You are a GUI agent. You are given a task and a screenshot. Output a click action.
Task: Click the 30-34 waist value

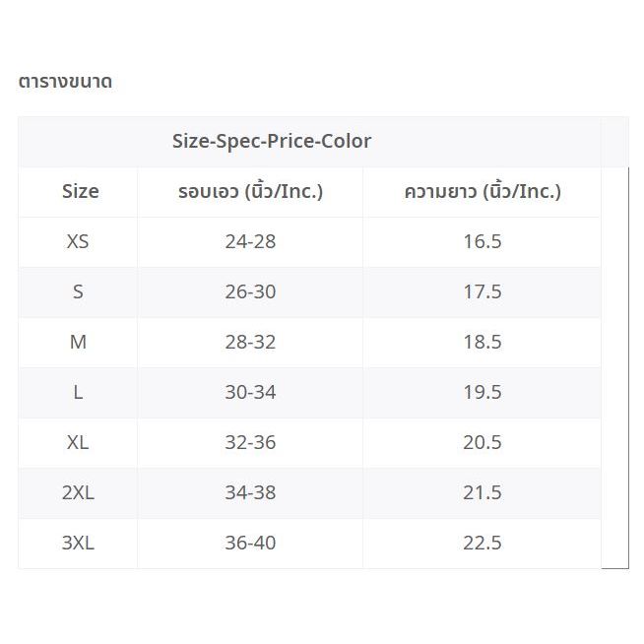click(x=250, y=392)
